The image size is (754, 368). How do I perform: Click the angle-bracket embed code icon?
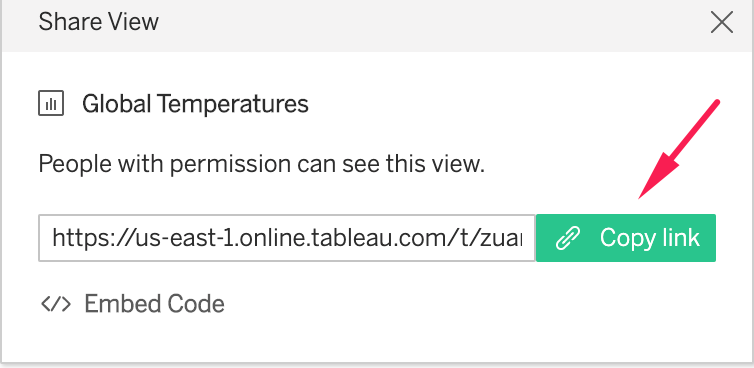pyautogui.click(x=56, y=304)
